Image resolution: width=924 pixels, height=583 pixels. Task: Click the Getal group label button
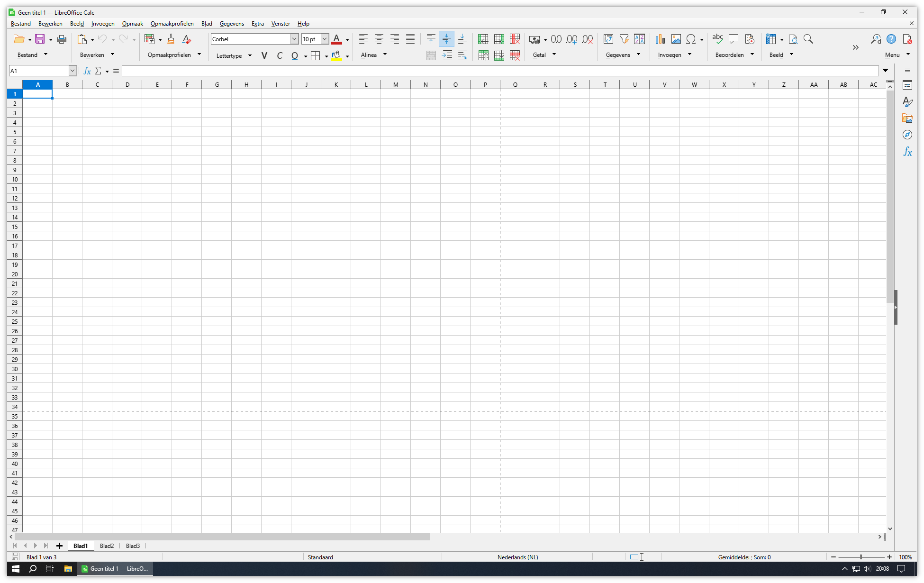pos(539,55)
